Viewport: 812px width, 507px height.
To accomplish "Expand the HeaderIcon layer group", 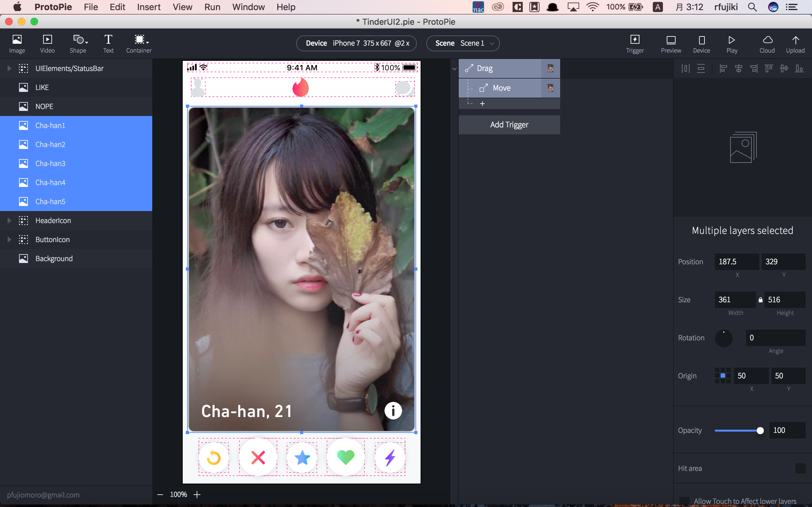I will pos(9,221).
